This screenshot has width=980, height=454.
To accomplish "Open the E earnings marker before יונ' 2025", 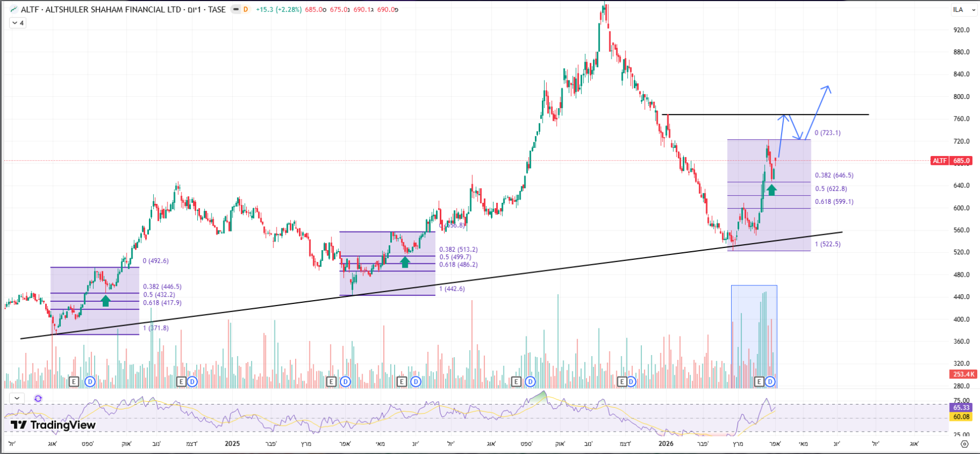I will point(402,382).
